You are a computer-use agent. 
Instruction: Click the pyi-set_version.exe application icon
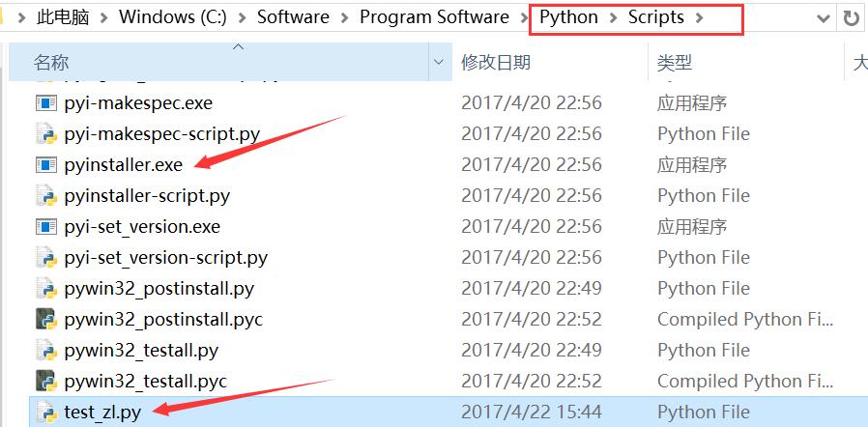coord(46,227)
